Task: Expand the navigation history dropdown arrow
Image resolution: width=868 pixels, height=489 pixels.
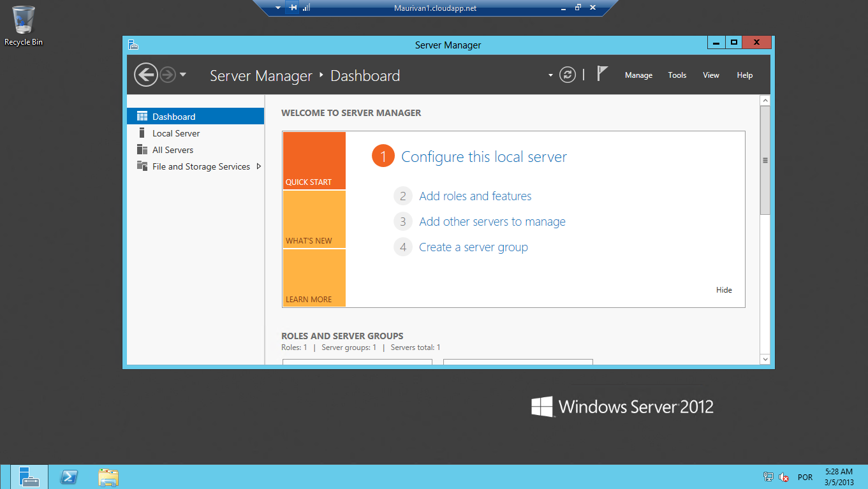Action: [x=183, y=75]
